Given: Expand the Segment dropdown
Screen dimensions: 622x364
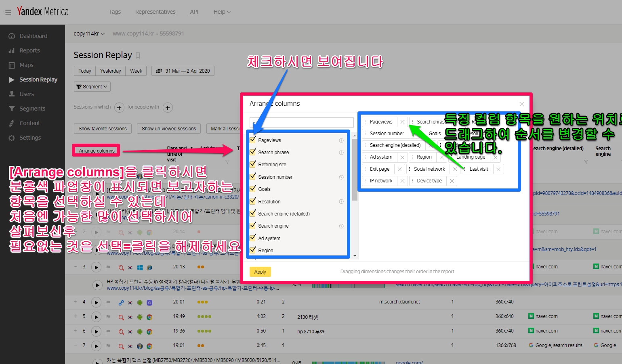Looking at the screenshot, I should point(92,87).
